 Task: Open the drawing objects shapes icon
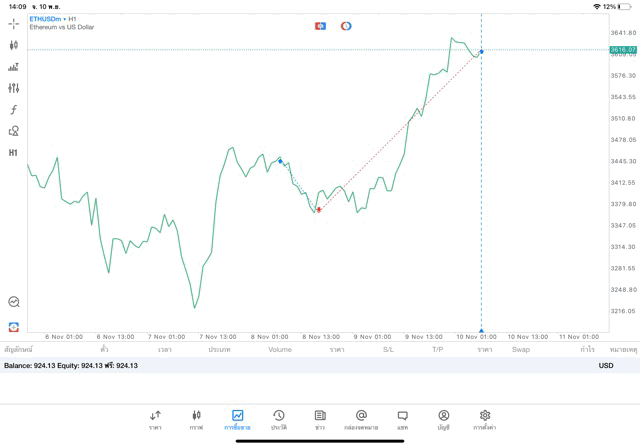point(14,131)
